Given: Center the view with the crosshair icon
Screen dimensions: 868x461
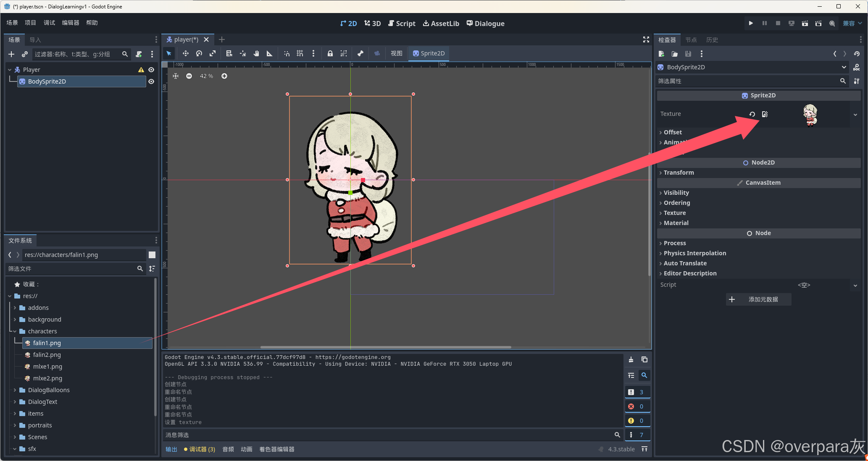Looking at the screenshot, I should coord(176,76).
